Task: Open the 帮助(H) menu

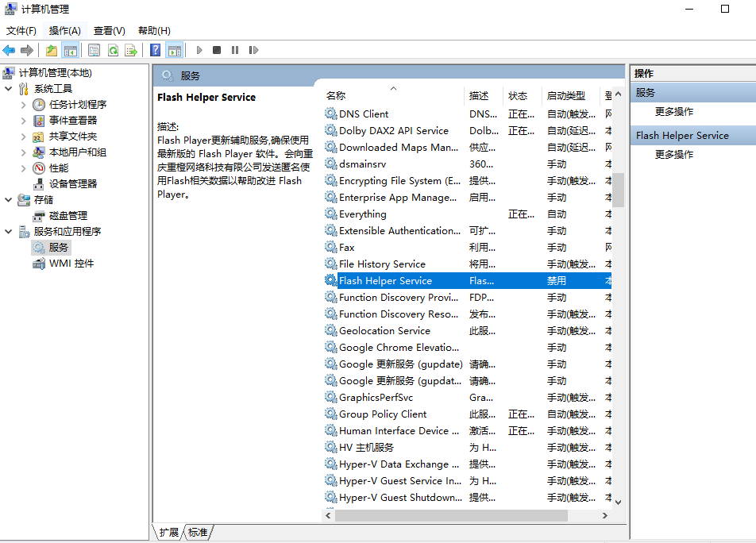Action: pyautogui.click(x=154, y=31)
